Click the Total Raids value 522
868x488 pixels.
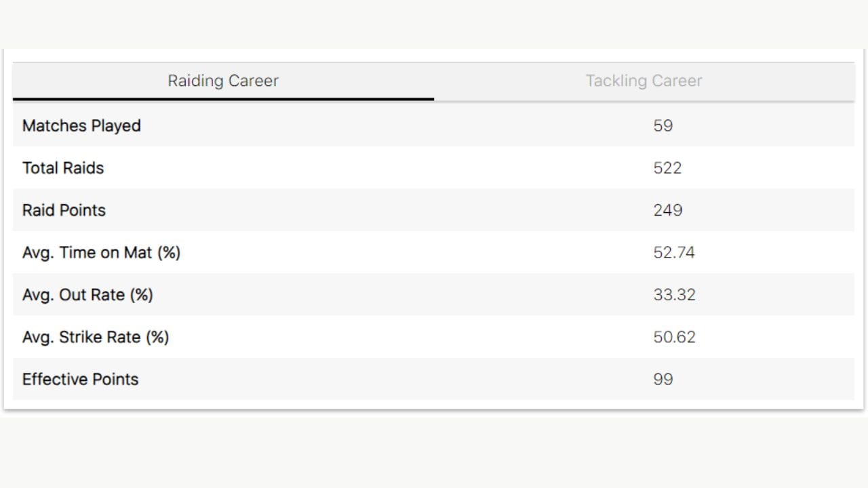pos(667,168)
